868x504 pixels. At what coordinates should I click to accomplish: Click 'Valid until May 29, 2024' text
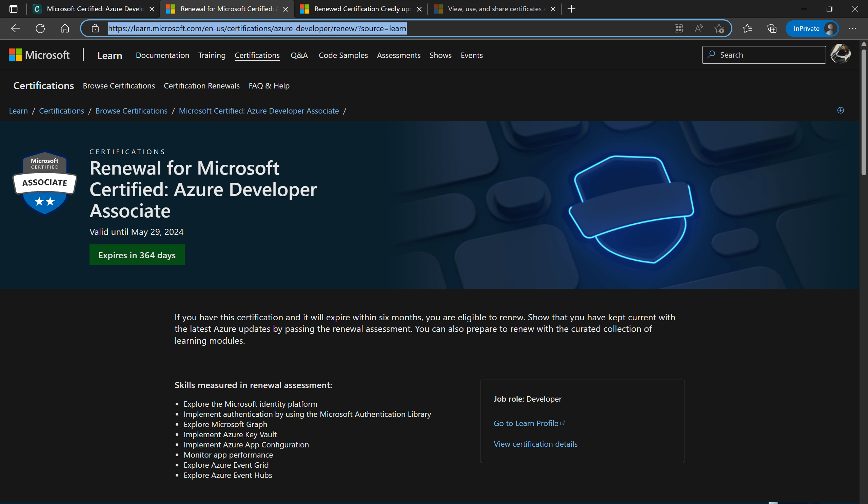(x=136, y=232)
